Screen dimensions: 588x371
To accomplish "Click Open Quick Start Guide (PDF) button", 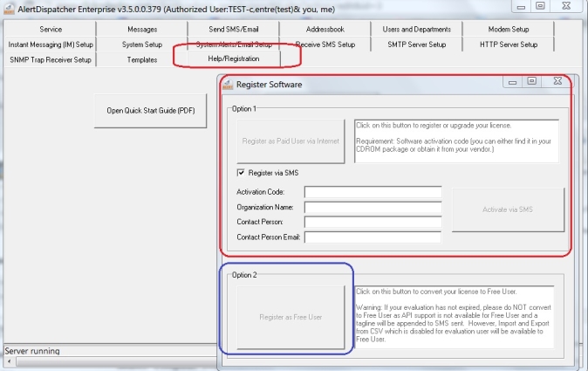I will pyautogui.click(x=150, y=111).
